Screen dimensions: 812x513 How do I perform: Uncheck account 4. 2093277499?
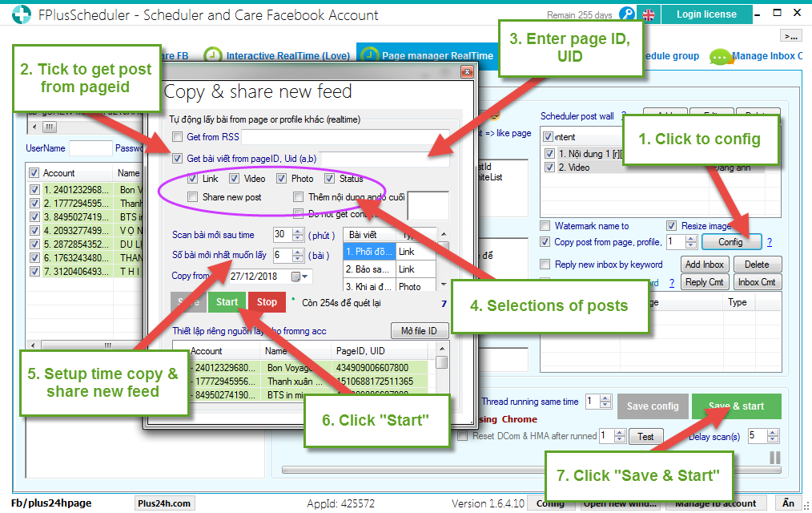pyautogui.click(x=34, y=231)
